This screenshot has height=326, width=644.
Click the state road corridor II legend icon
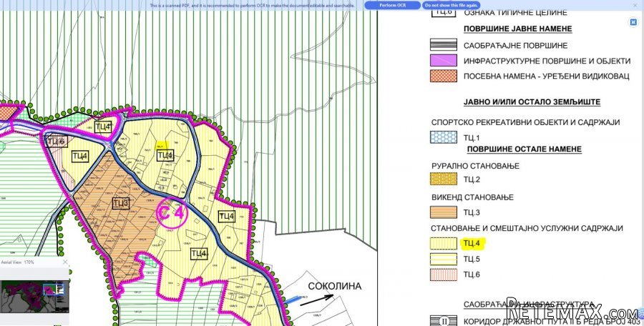point(443,321)
